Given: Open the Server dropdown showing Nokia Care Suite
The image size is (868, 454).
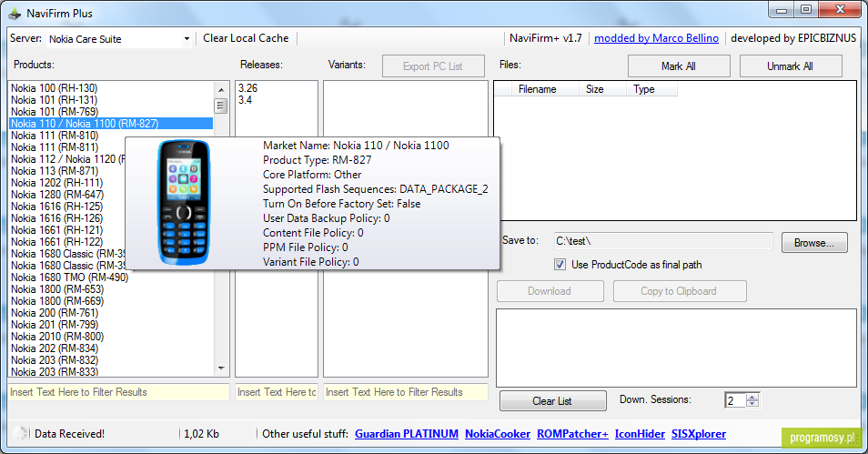Looking at the screenshot, I should coord(118,39).
